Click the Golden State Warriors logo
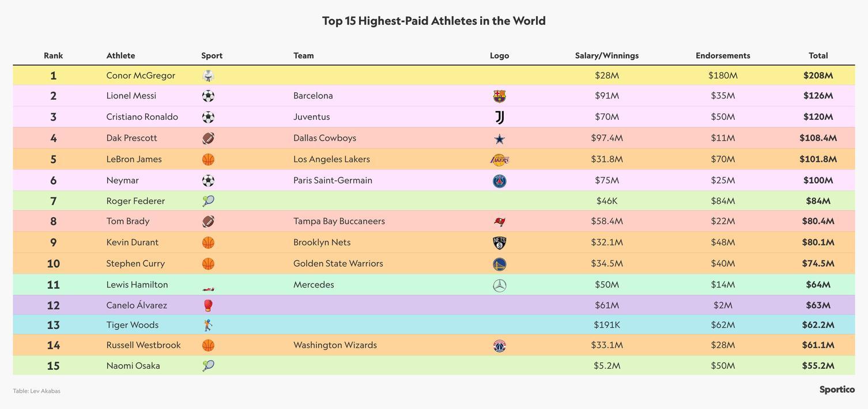Image resolution: width=868 pixels, height=409 pixels. tap(499, 264)
